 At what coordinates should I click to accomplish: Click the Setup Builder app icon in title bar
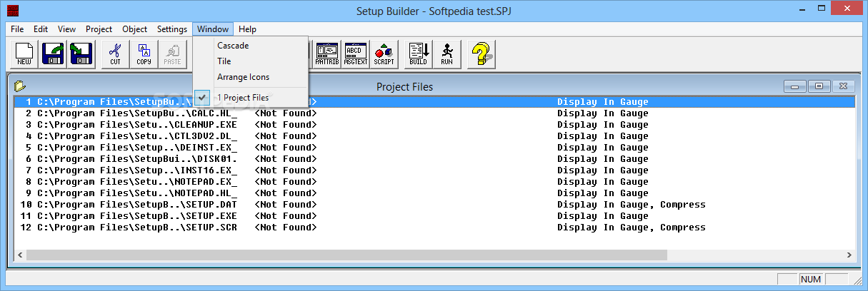coord(13,11)
